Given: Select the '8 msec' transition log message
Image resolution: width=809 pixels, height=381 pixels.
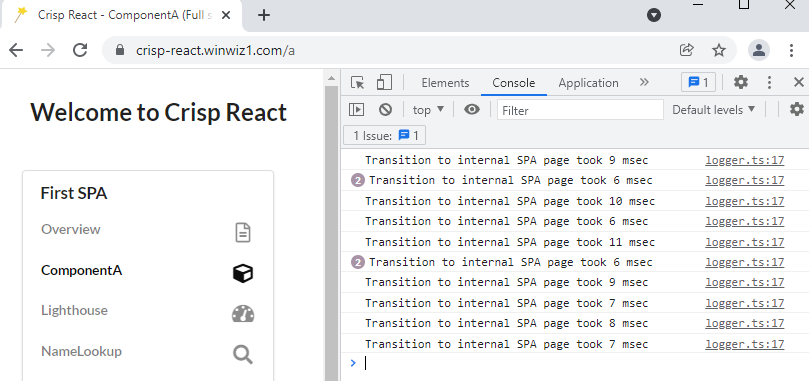Looking at the screenshot, I should 506,323.
